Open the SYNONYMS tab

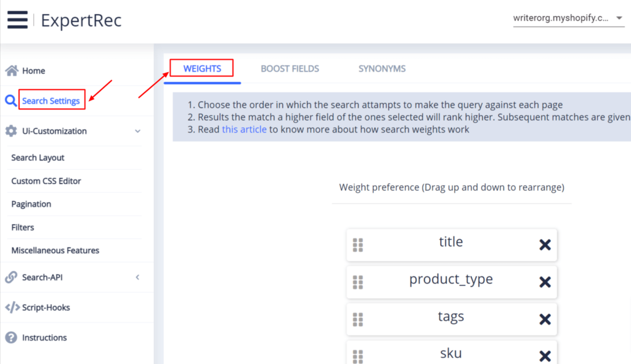381,68
